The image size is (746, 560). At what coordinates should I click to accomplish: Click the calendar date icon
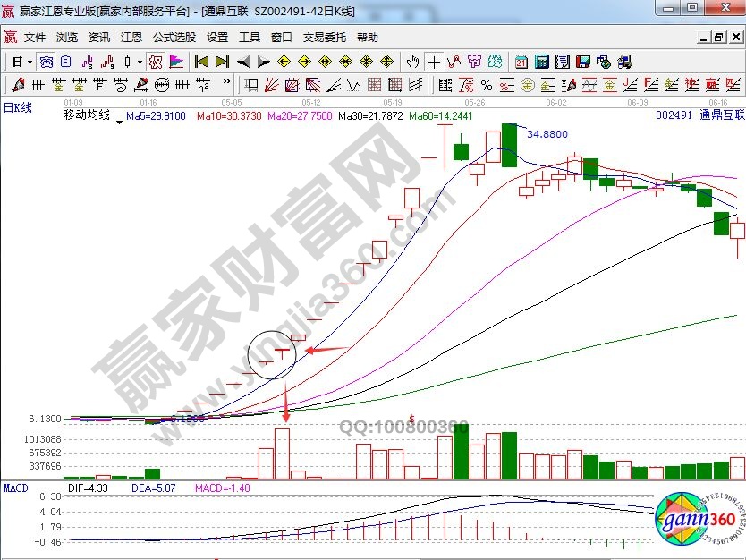(521, 62)
